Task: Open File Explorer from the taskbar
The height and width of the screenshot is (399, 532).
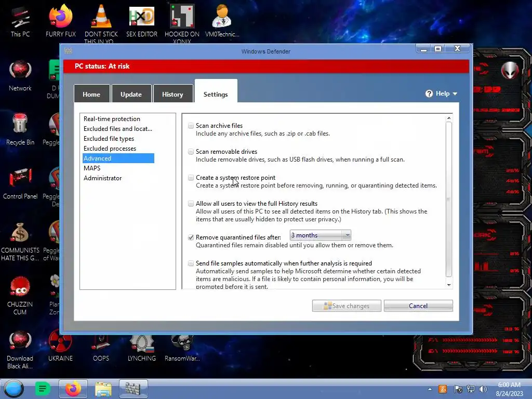Action: pos(103,389)
